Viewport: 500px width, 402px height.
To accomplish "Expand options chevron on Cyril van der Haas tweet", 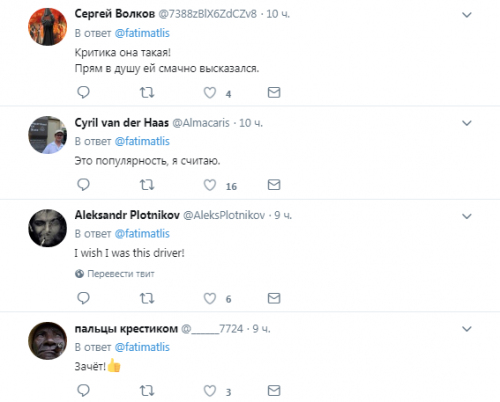I will point(467,123).
